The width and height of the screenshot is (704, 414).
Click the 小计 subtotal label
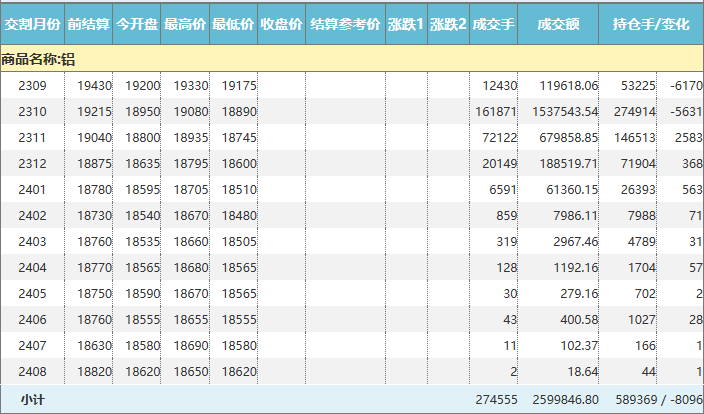tap(33, 399)
